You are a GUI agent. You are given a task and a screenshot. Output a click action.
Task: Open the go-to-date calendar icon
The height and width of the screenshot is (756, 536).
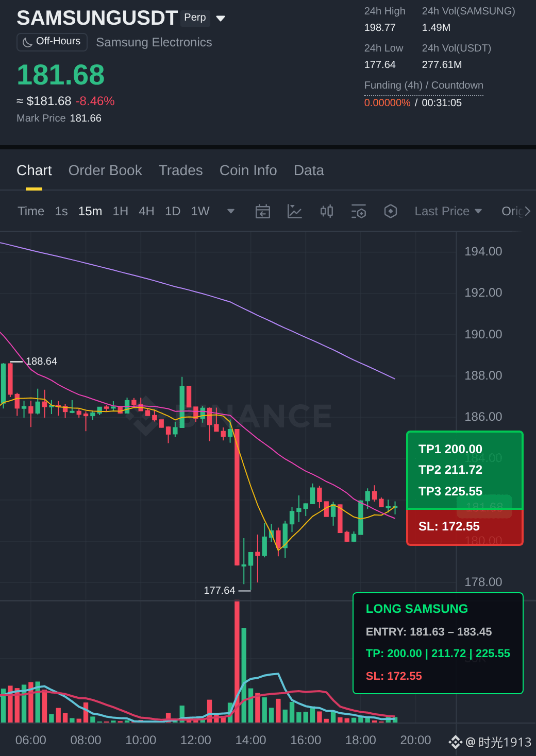[263, 211]
